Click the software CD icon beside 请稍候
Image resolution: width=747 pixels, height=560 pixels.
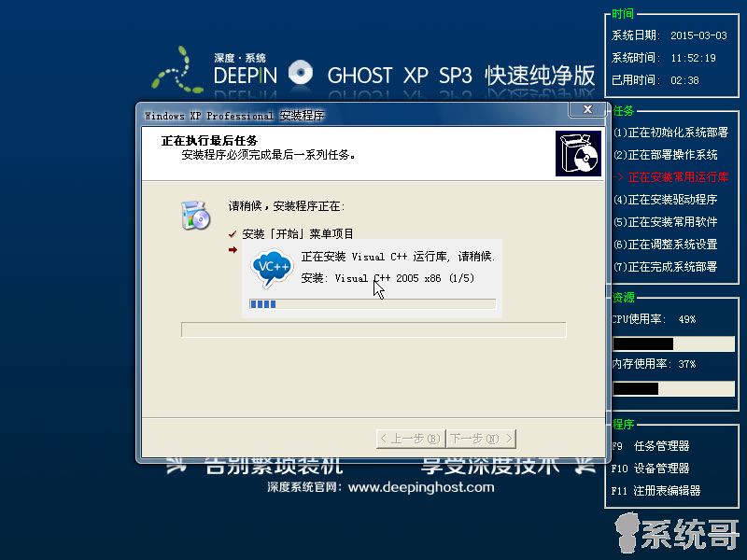pyautogui.click(x=195, y=216)
